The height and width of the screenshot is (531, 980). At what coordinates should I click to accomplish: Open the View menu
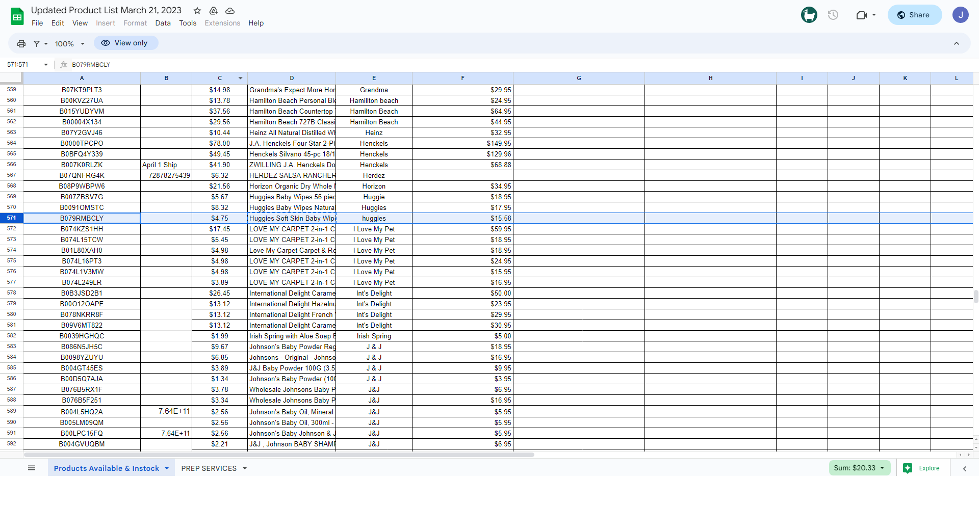(80, 23)
